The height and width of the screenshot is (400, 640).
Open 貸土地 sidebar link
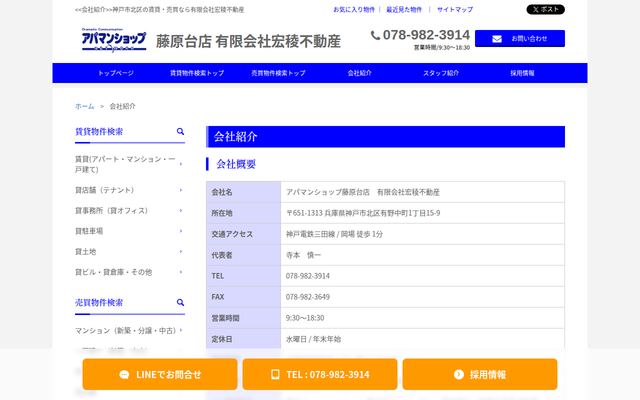click(x=85, y=251)
